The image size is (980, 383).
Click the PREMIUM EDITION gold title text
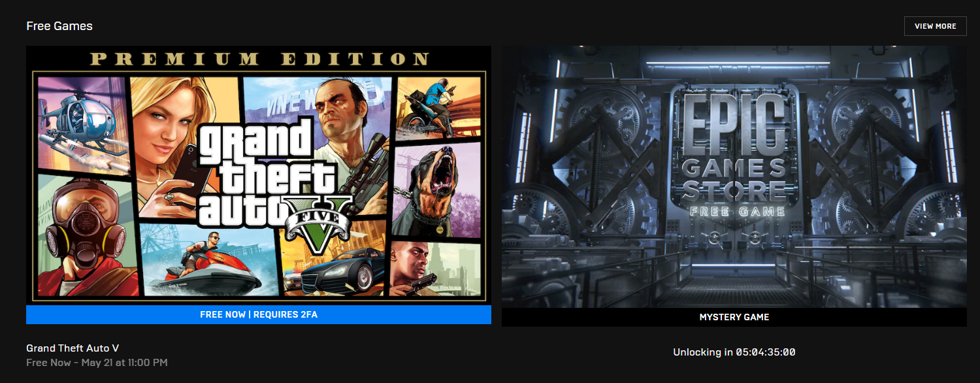[259, 59]
